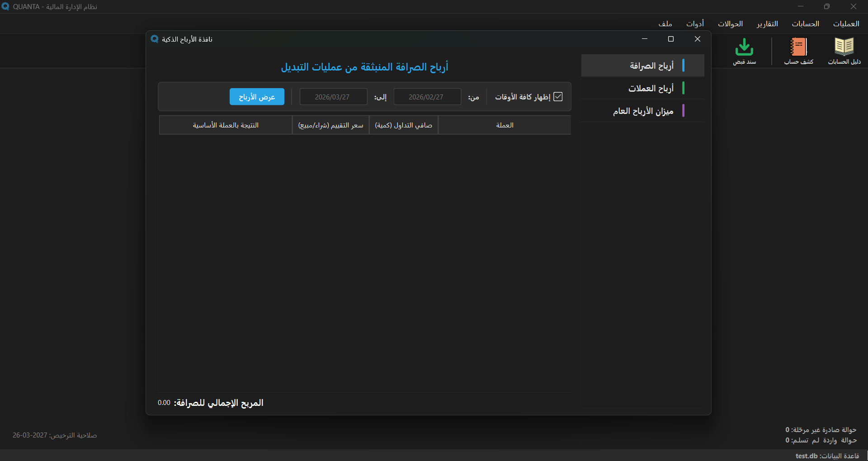
Task: Close the main QUANTA window
Action: (854, 6)
